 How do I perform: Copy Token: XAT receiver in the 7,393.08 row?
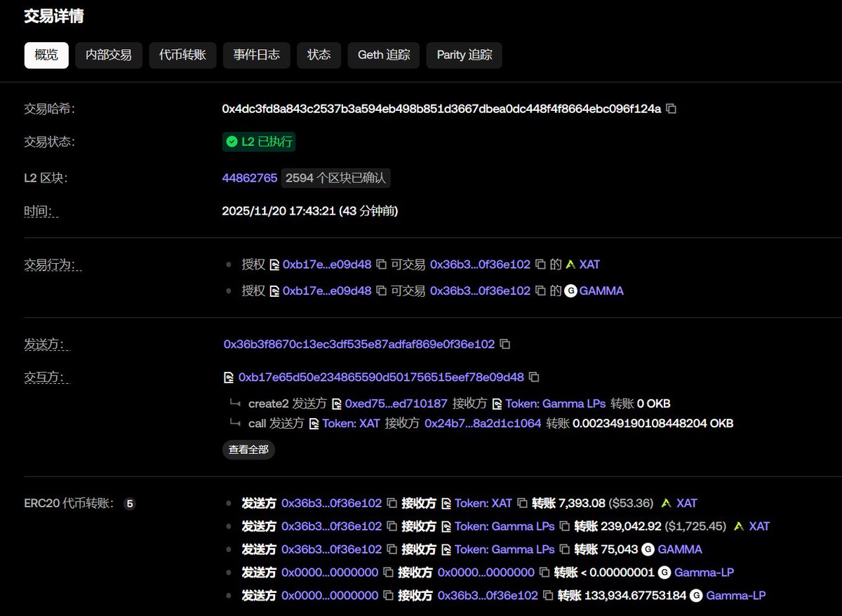(x=522, y=503)
